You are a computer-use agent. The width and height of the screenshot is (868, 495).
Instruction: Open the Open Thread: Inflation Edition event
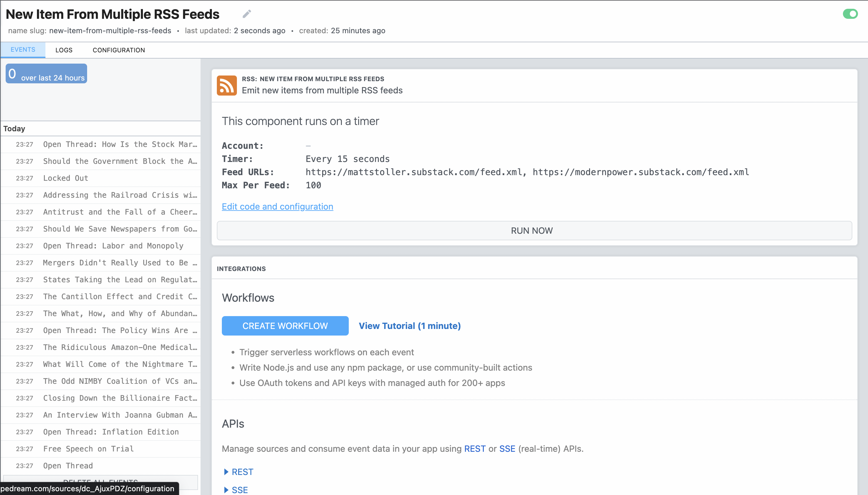111,431
